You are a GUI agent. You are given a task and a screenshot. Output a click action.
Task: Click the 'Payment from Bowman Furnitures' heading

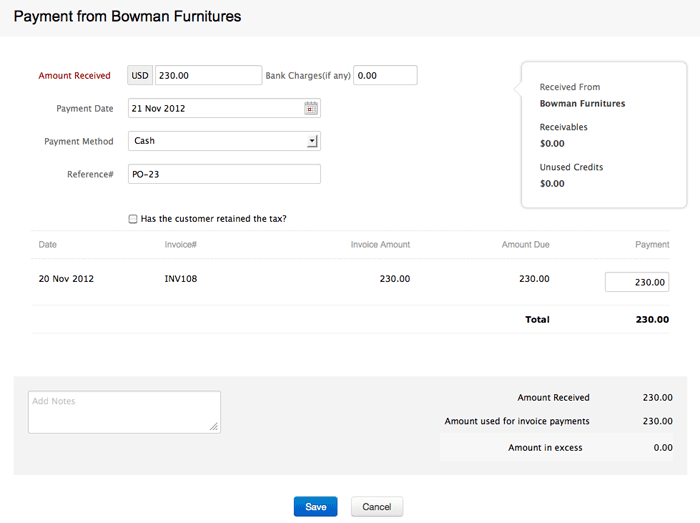pos(127,17)
